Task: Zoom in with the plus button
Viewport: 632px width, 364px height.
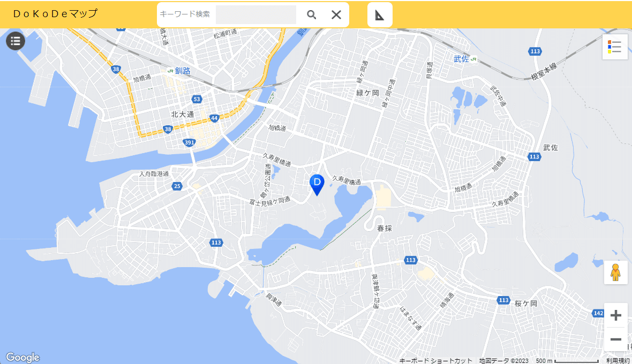Action: (615, 315)
